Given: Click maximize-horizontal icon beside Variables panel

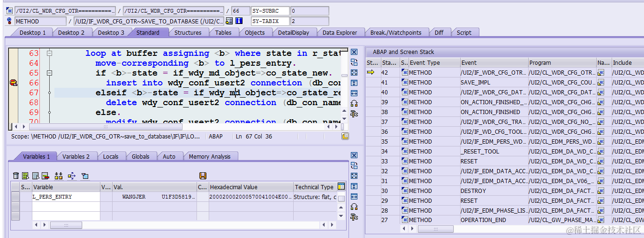Looking at the screenshot, I should pyautogui.click(x=354, y=196).
